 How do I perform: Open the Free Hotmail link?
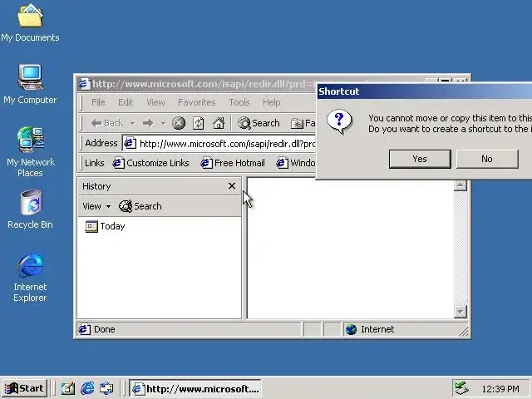click(x=233, y=163)
